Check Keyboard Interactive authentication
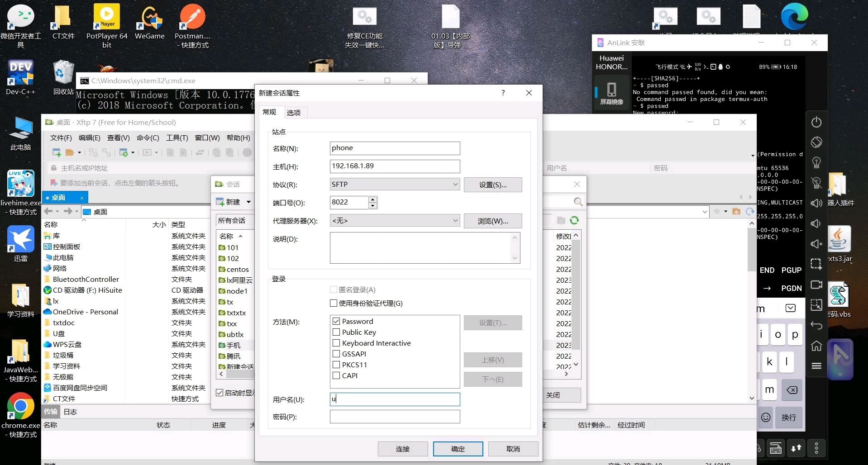This screenshot has width=868, height=465. (x=336, y=343)
